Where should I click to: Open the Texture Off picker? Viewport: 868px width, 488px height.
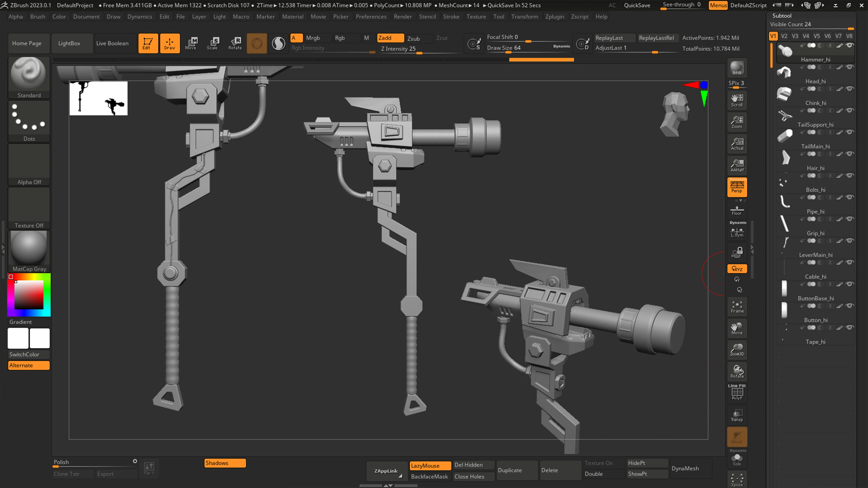(x=29, y=208)
